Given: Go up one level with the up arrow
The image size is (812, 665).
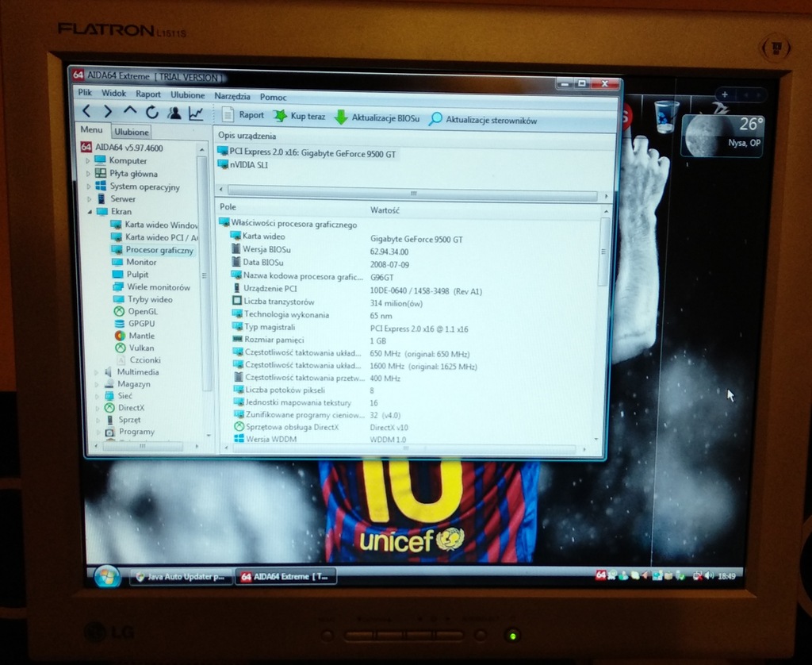Looking at the screenshot, I should point(130,111).
